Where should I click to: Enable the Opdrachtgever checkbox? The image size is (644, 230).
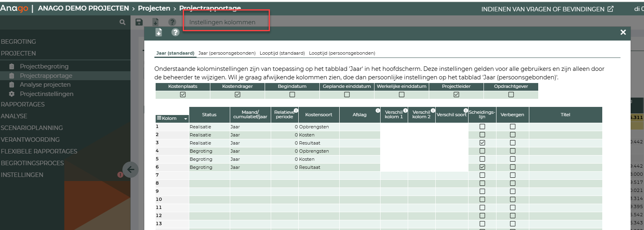pos(511,94)
